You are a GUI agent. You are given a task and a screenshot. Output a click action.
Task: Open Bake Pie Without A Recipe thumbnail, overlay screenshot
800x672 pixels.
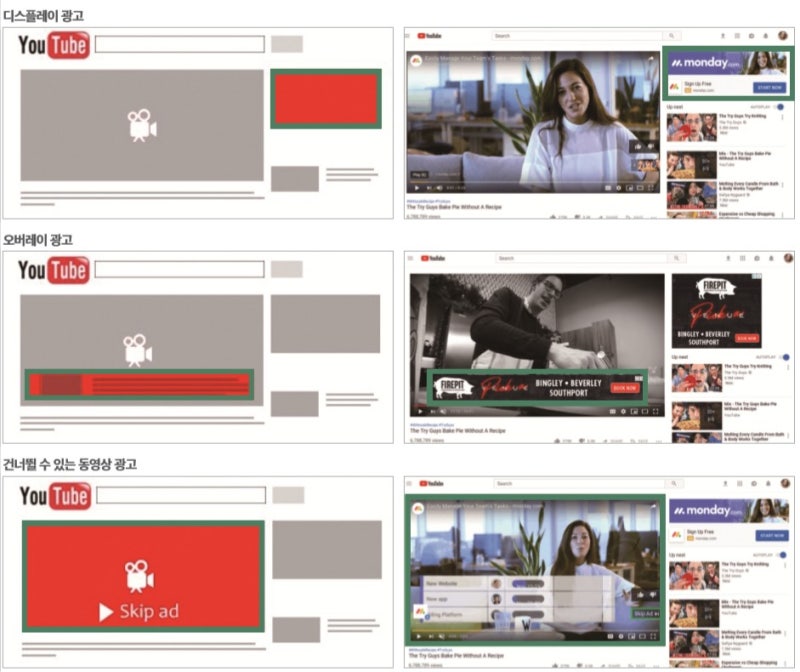pos(696,416)
